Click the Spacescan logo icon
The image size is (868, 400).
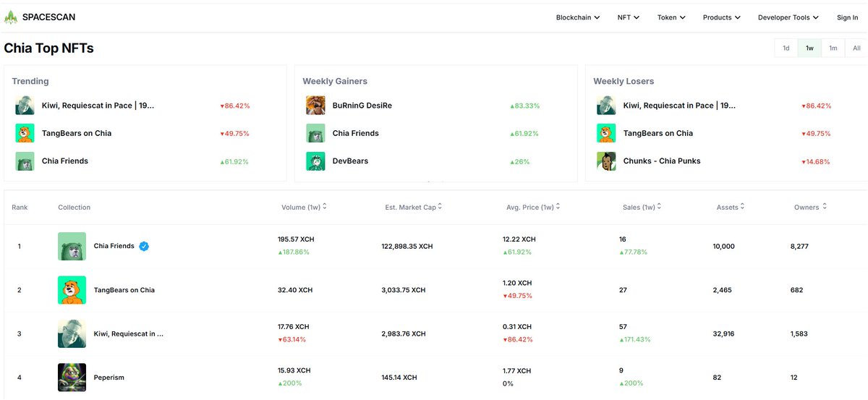(x=12, y=17)
